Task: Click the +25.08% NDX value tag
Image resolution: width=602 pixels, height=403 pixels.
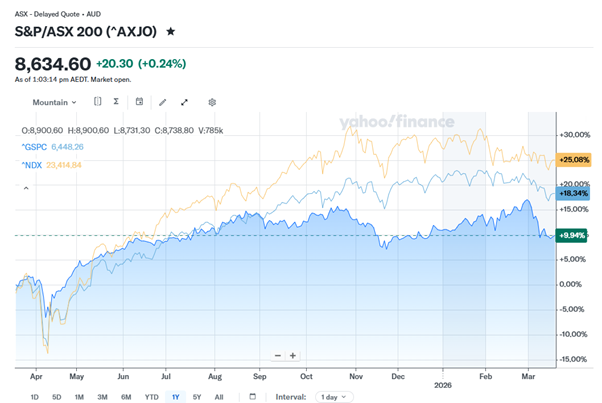Action: (x=574, y=160)
